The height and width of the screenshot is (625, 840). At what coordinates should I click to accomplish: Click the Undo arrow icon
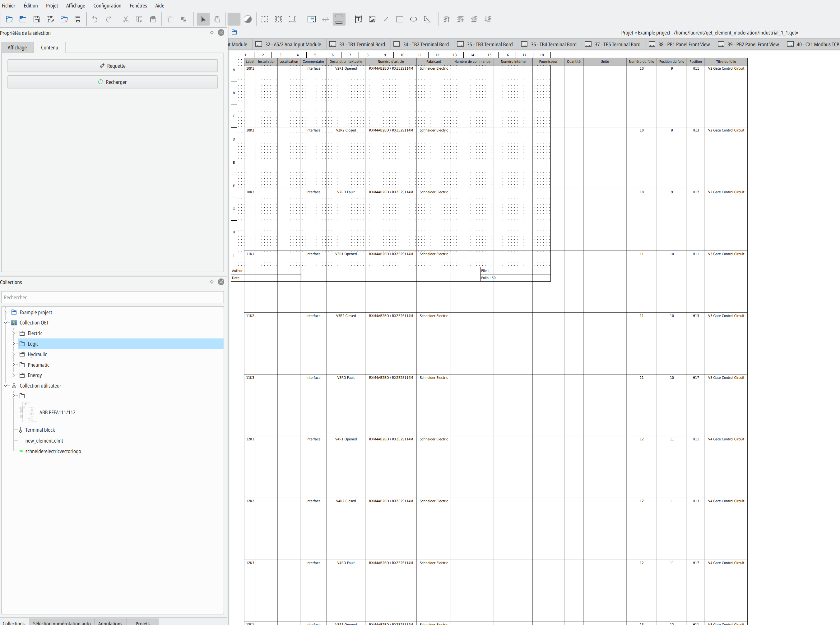coord(95,19)
